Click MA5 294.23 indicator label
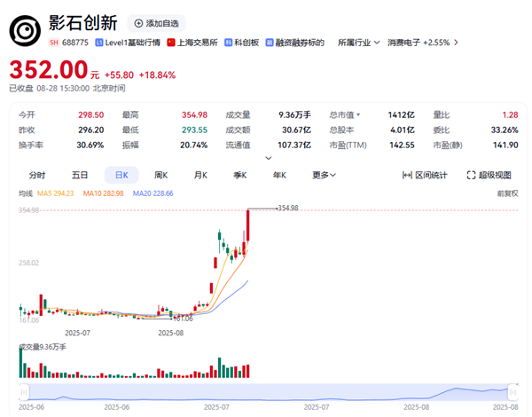The height and width of the screenshot is (417, 532). pyautogui.click(x=55, y=193)
